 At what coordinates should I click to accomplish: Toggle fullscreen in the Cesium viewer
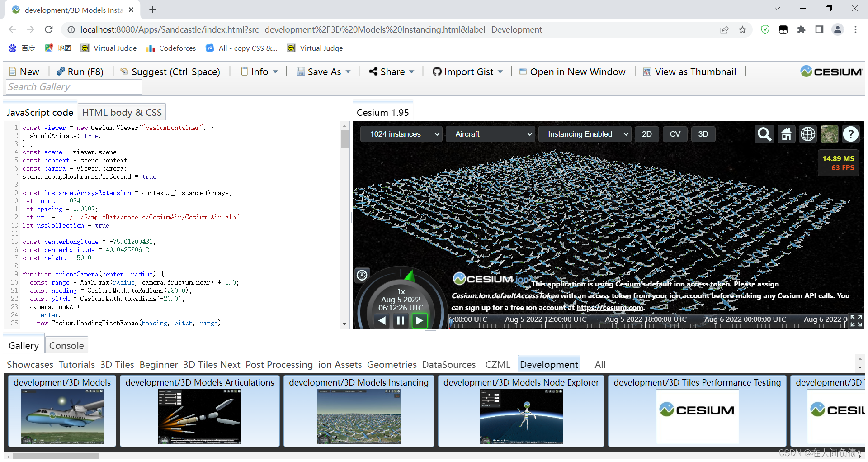(x=856, y=321)
